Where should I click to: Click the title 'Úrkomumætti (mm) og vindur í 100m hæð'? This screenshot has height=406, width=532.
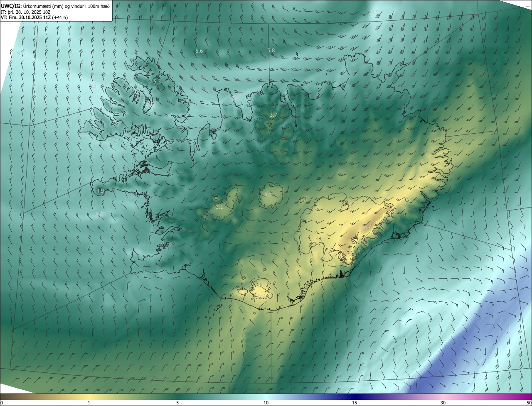[66, 6]
